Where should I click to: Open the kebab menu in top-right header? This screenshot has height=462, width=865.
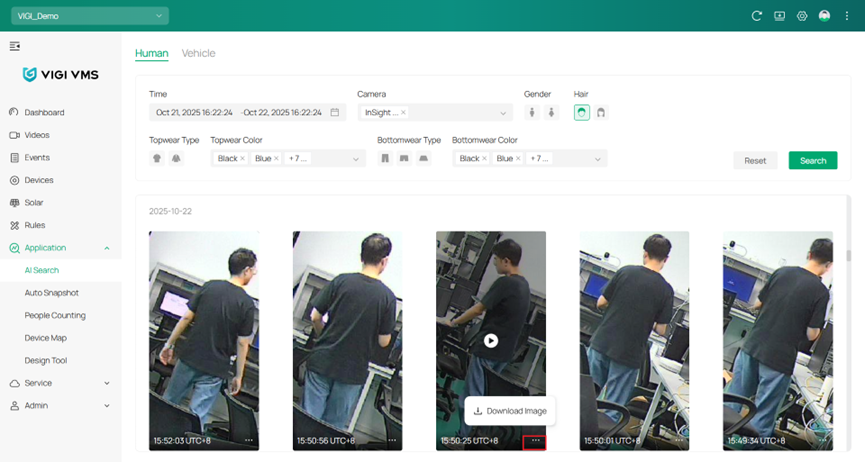(847, 16)
